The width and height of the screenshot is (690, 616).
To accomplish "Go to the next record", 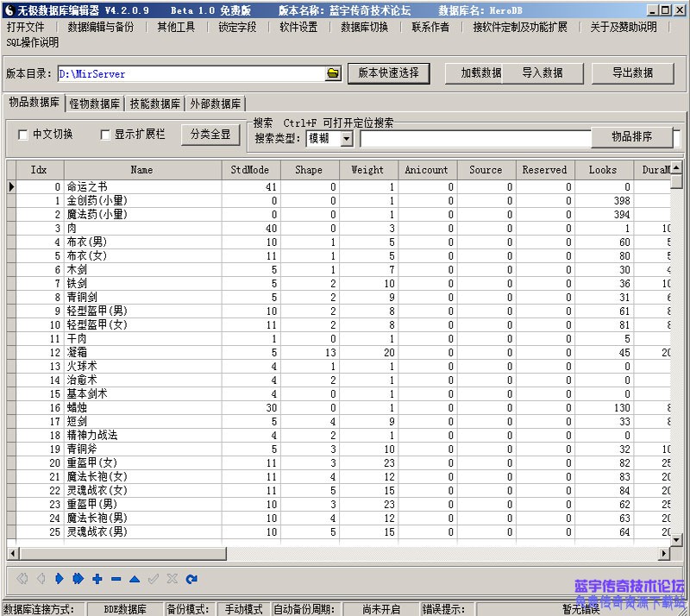I will [60, 579].
